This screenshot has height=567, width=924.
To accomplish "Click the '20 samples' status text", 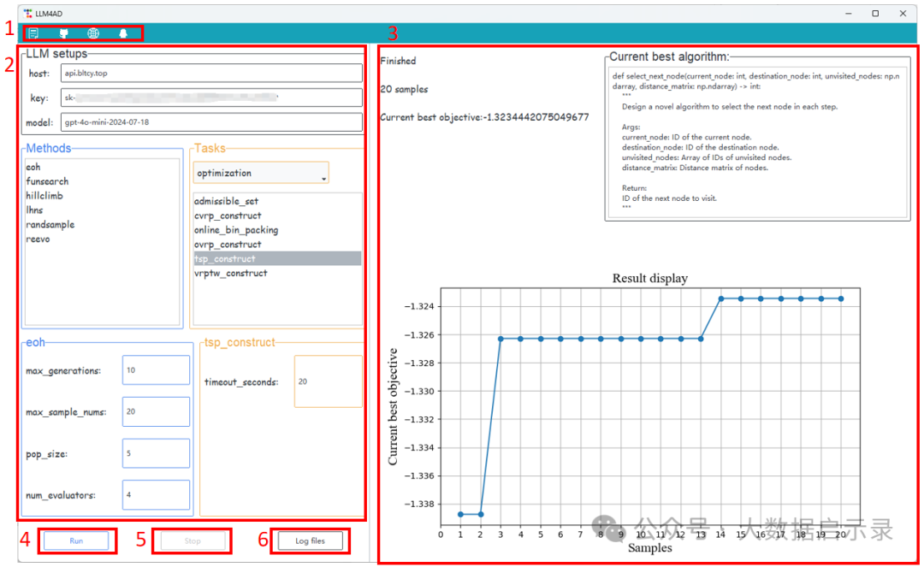I will (x=404, y=89).
